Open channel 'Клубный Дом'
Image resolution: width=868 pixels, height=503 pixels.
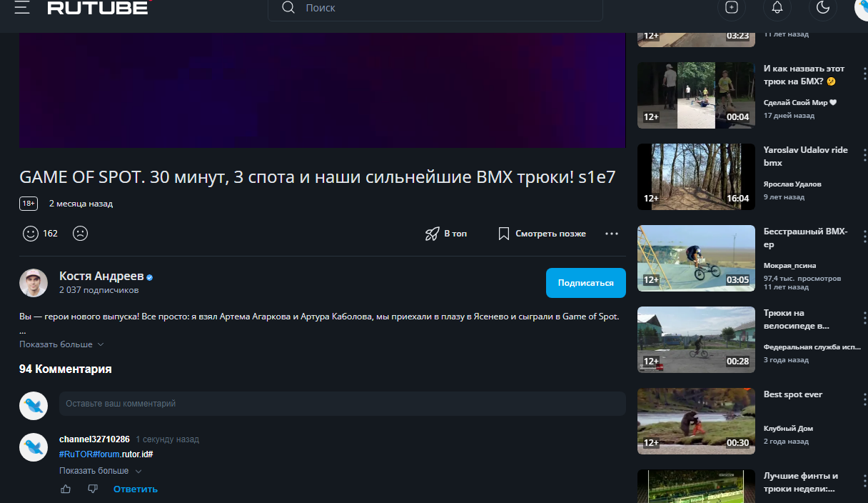788,428
